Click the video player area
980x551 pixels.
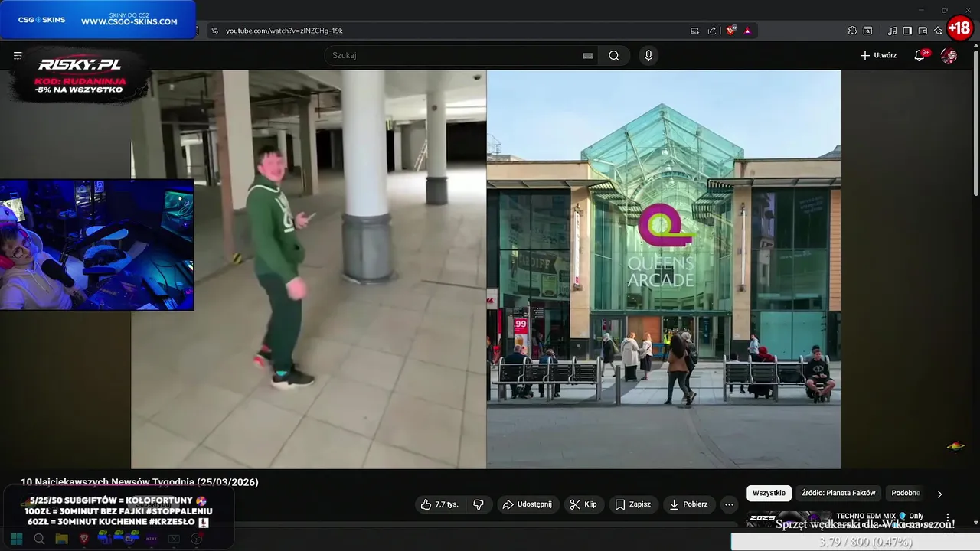[x=485, y=269]
